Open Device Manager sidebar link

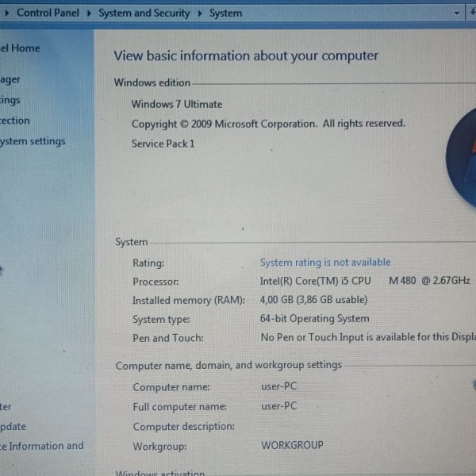10,80
